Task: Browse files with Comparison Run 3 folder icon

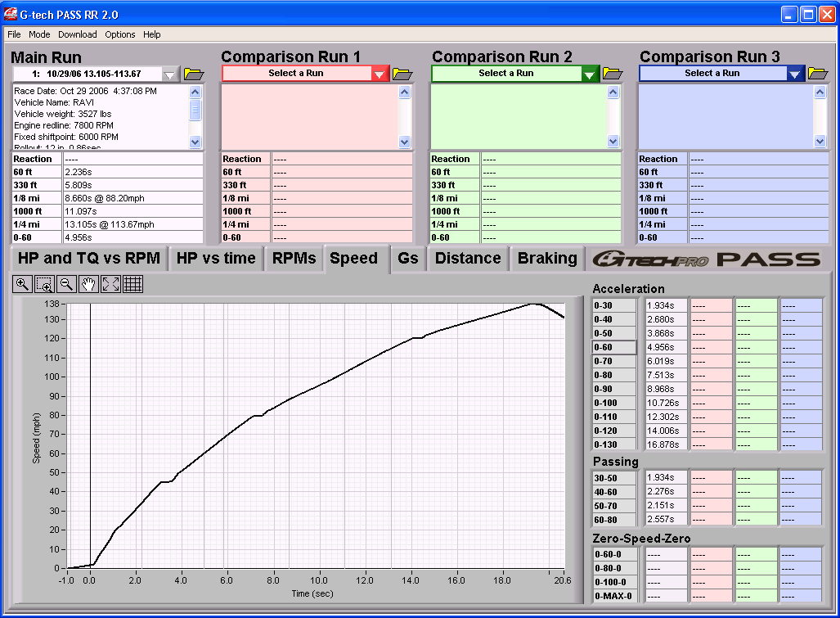Action: pyautogui.click(x=818, y=74)
